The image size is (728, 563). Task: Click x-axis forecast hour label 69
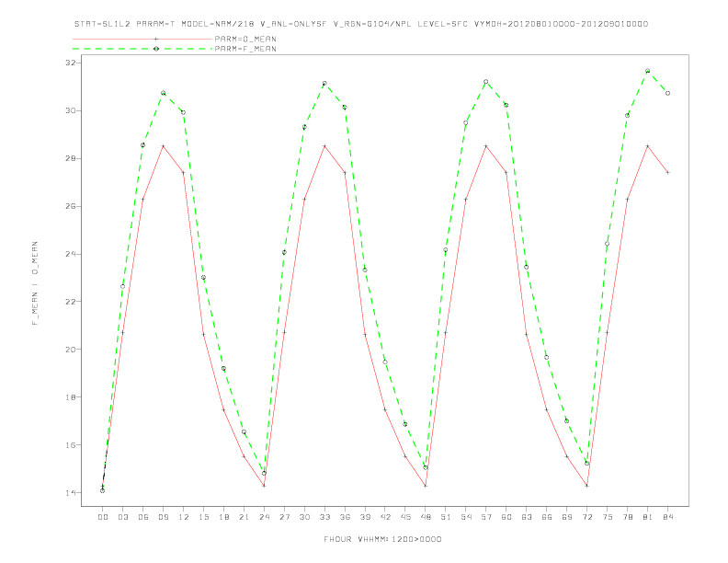coord(567,517)
